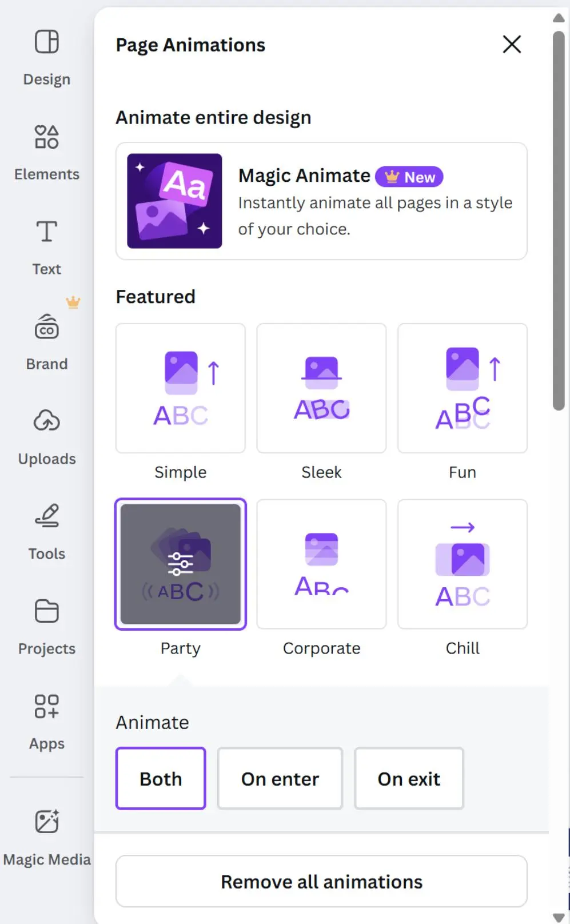The width and height of the screenshot is (570, 924).
Task: Adjust settings on the Party animation
Action: [181, 564]
